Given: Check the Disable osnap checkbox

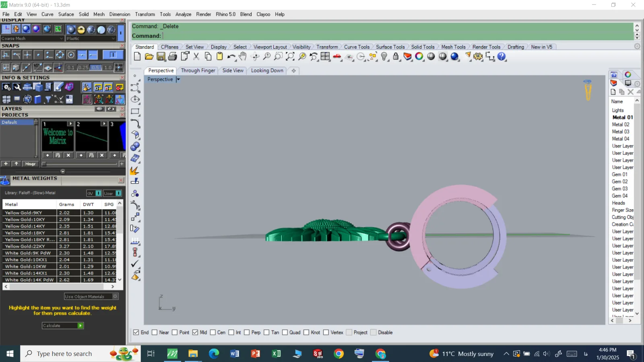Looking at the screenshot, I should [x=374, y=332].
